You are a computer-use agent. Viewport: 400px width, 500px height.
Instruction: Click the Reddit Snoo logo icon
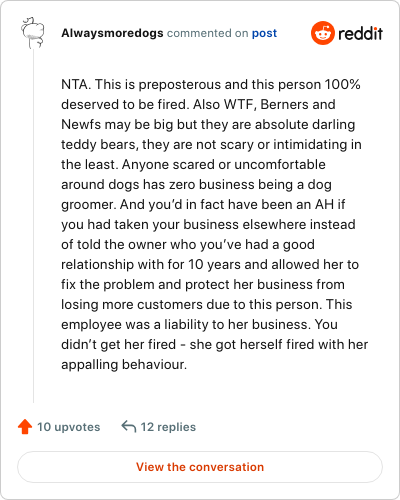click(x=323, y=33)
